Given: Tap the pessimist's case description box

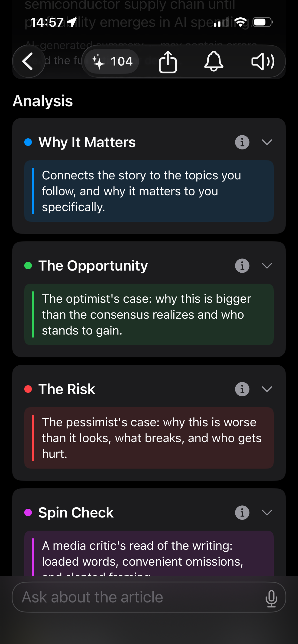Looking at the screenshot, I should pyautogui.click(x=149, y=438).
